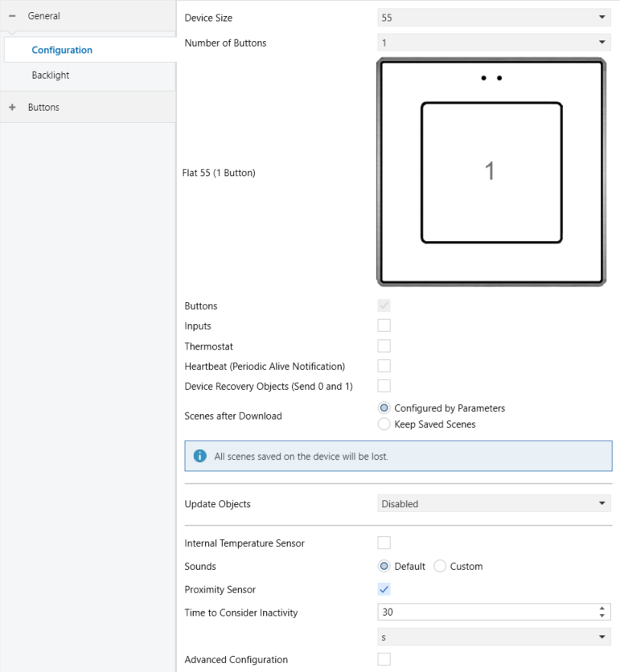Click the 'Scenes after Download' label
The height and width of the screenshot is (672, 620).
tap(233, 416)
